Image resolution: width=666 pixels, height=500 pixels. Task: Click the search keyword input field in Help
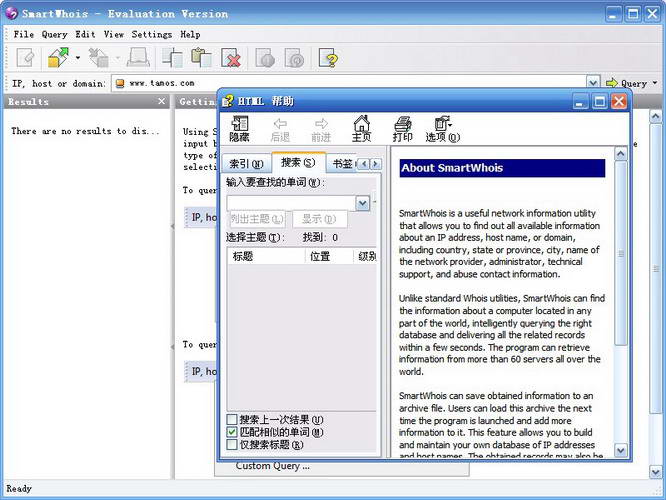pyautogui.click(x=291, y=203)
